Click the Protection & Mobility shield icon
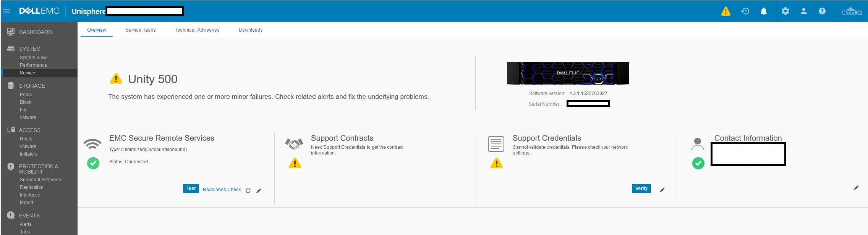 (11, 167)
